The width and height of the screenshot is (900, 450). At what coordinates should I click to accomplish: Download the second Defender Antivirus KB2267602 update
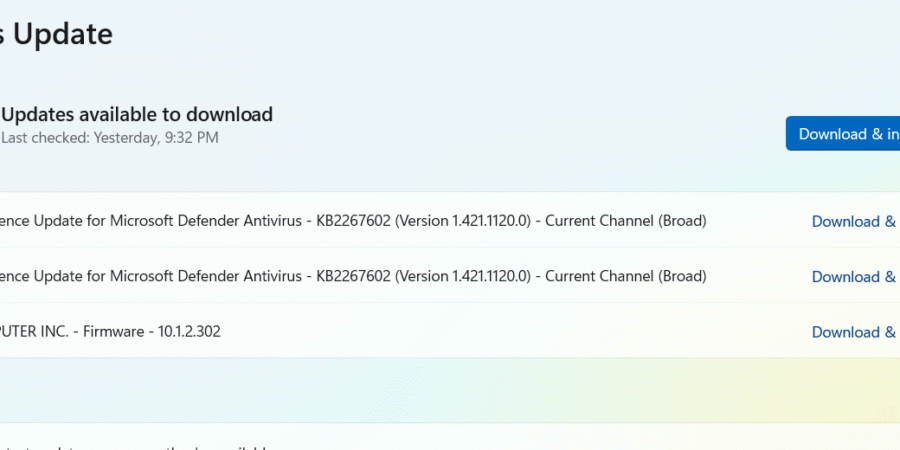pos(855,277)
